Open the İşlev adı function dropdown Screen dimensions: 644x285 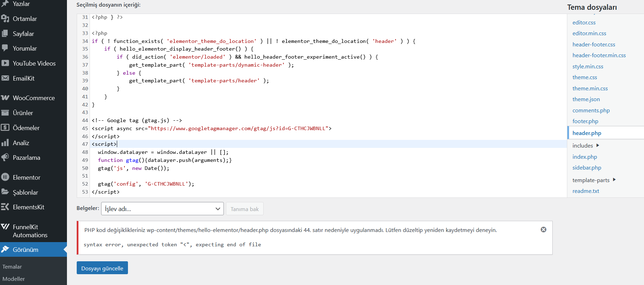point(162,209)
